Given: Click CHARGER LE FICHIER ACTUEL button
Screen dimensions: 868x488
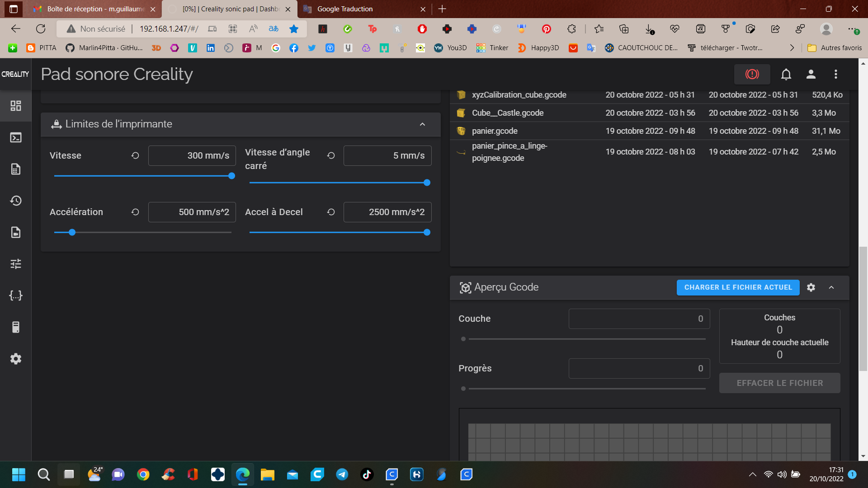Looking at the screenshot, I should 738,287.
